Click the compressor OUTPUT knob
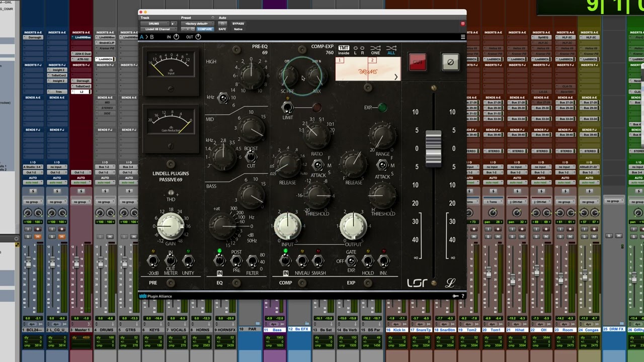This screenshot has height=362, width=644. point(353,225)
